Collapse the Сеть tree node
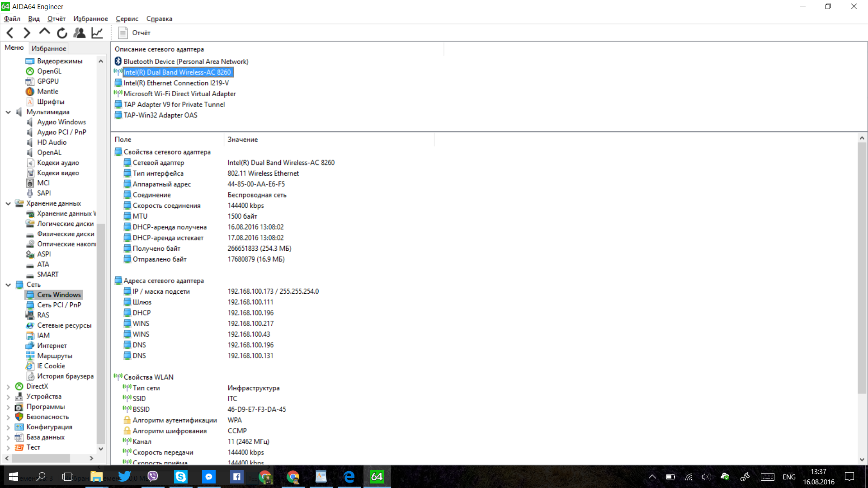This screenshot has height=488, width=868. (x=8, y=285)
